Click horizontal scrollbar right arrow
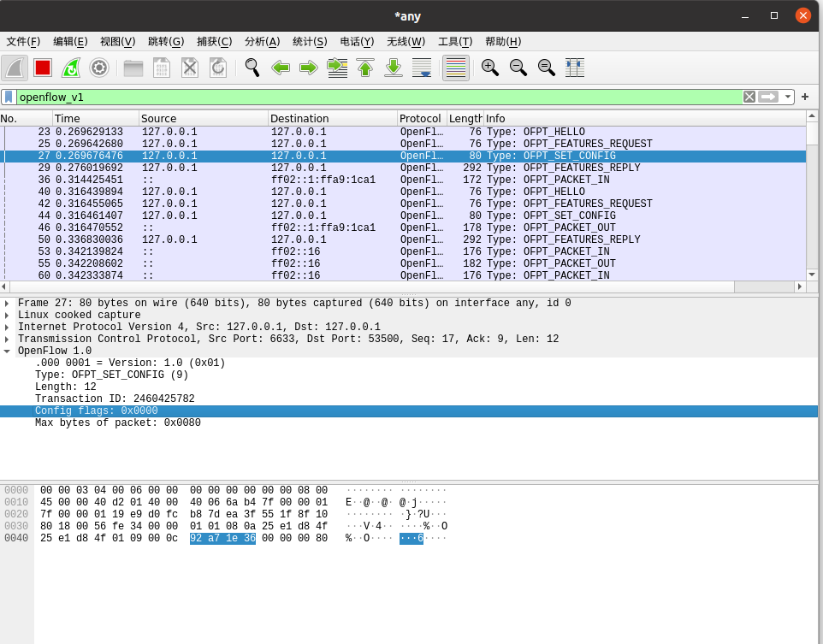The height and width of the screenshot is (644, 823). (800, 287)
